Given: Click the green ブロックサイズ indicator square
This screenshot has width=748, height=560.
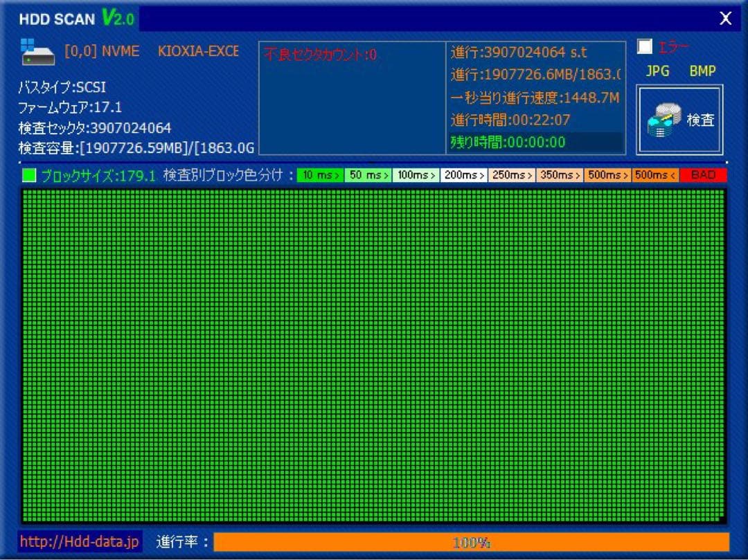Looking at the screenshot, I should pyautogui.click(x=28, y=175).
